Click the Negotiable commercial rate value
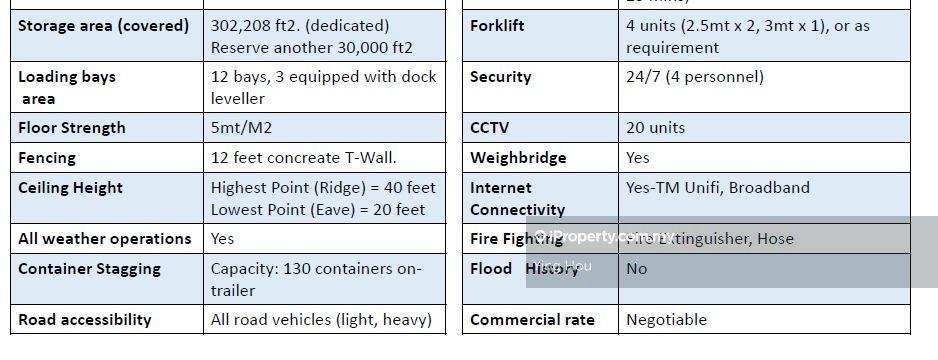The height and width of the screenshot is (360, 938). [666, 320]
